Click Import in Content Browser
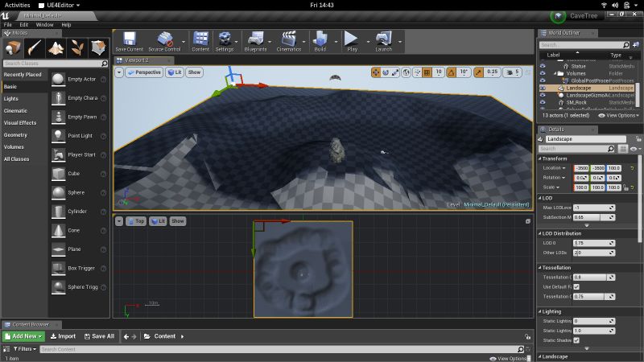 (63, 336)
